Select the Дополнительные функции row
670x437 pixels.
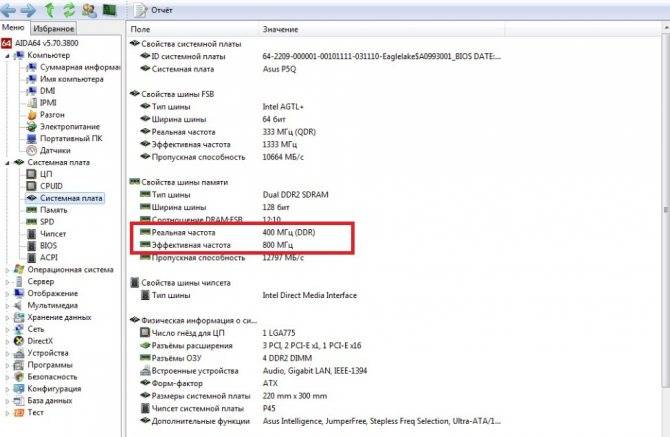[320, 421]
